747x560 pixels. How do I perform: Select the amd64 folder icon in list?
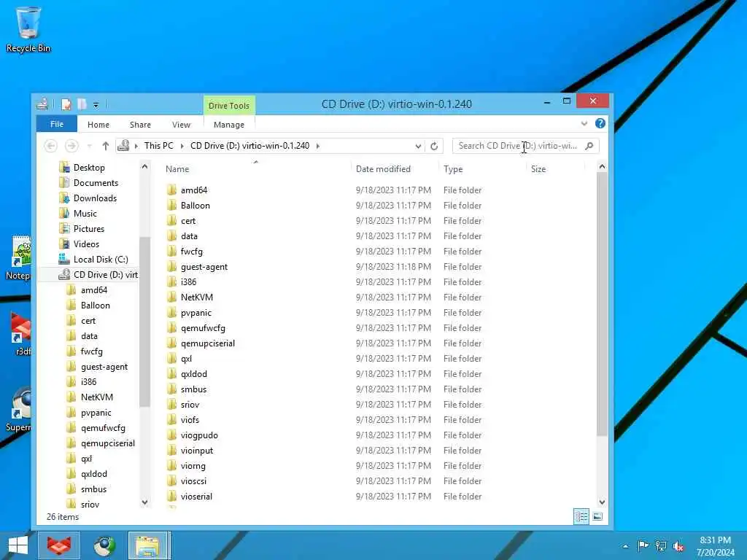[x=172, y=190]
